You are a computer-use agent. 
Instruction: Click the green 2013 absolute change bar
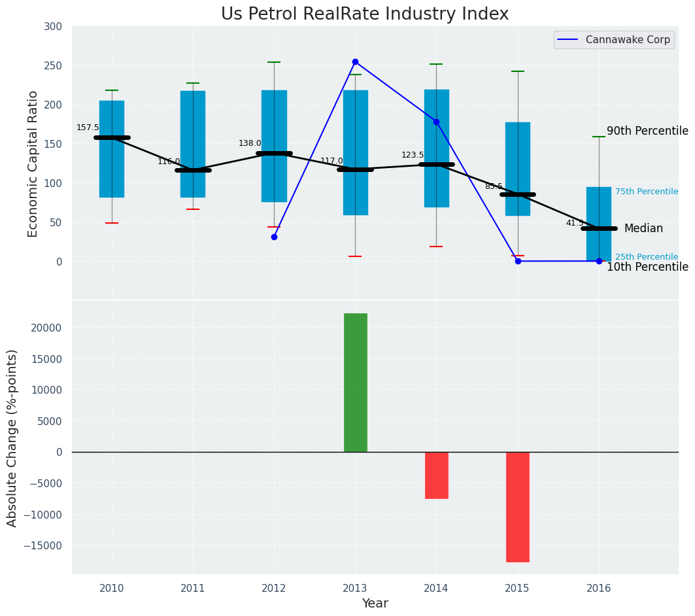click(x=355, y=383)
